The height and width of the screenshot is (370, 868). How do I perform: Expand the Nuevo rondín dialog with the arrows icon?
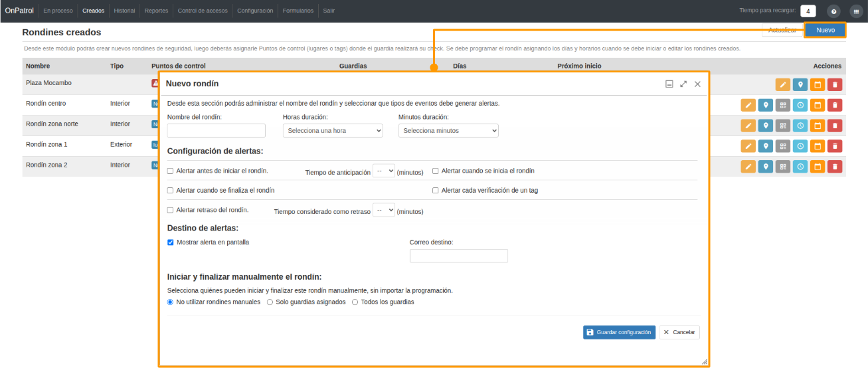pos(683,84)
